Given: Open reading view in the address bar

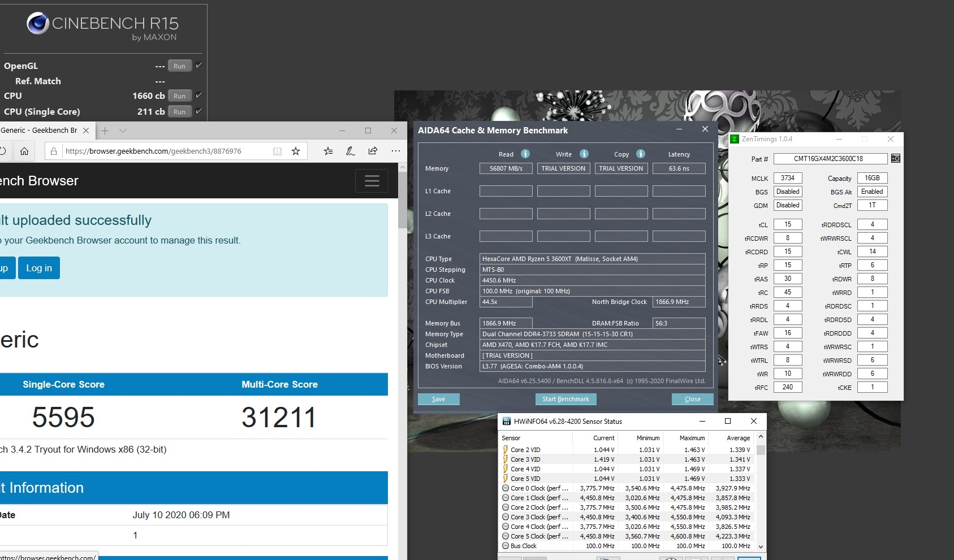Looking at the screenshot, I should pos(277,151).
